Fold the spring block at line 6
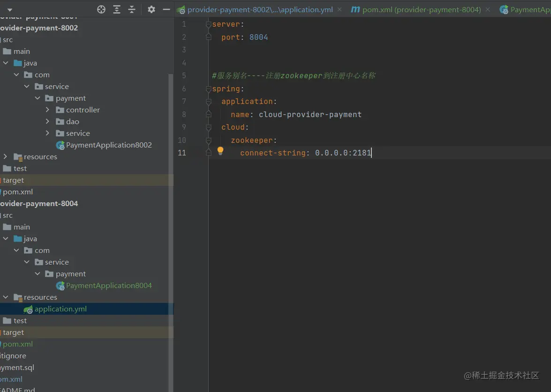The image size is (551, 392). (209, 89)
